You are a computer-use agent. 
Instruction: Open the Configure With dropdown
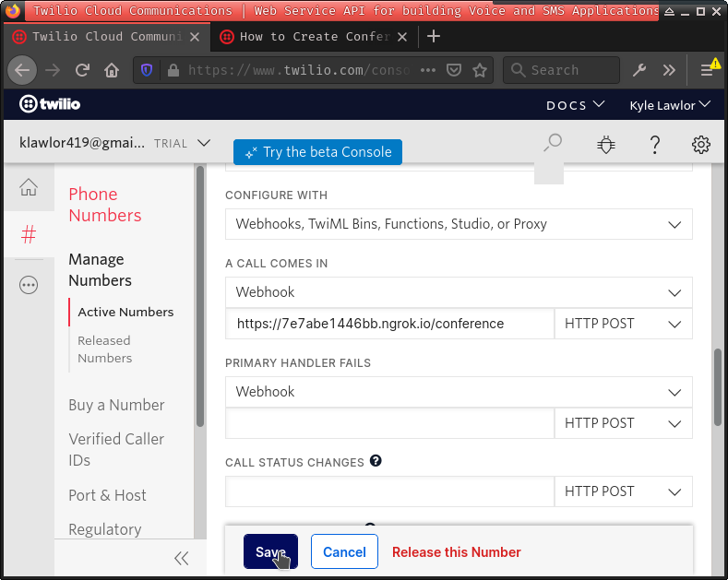pyautogui.click(x=459, y=224)
